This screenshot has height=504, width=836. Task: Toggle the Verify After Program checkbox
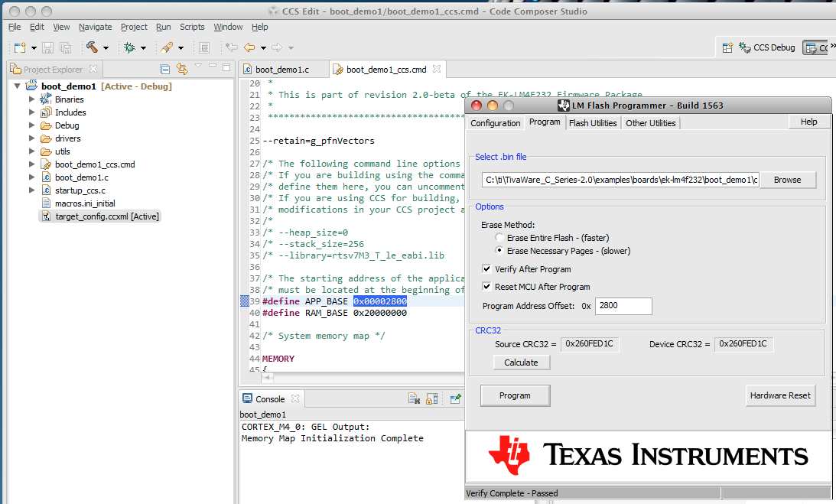(x=486, y=268)
